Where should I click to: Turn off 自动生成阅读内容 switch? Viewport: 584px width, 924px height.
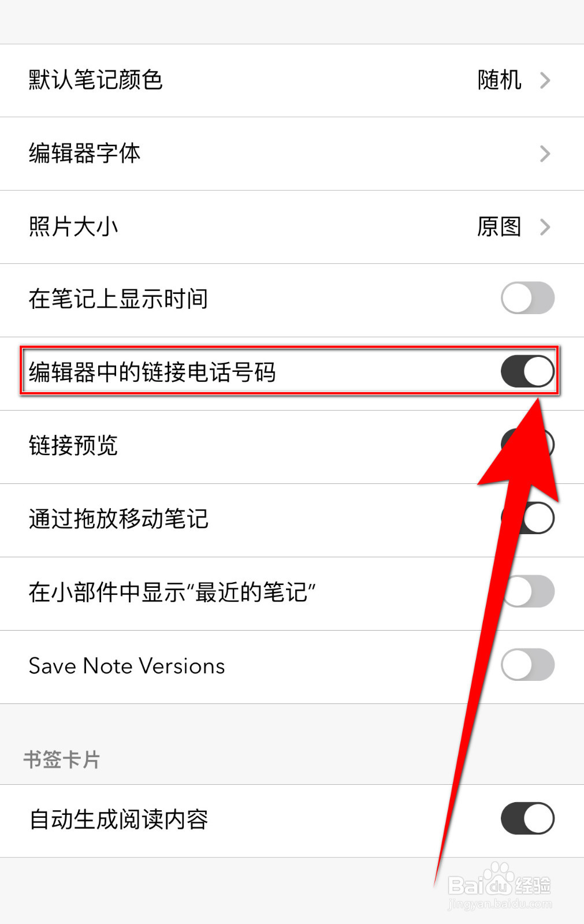click(x=527, y=818)
